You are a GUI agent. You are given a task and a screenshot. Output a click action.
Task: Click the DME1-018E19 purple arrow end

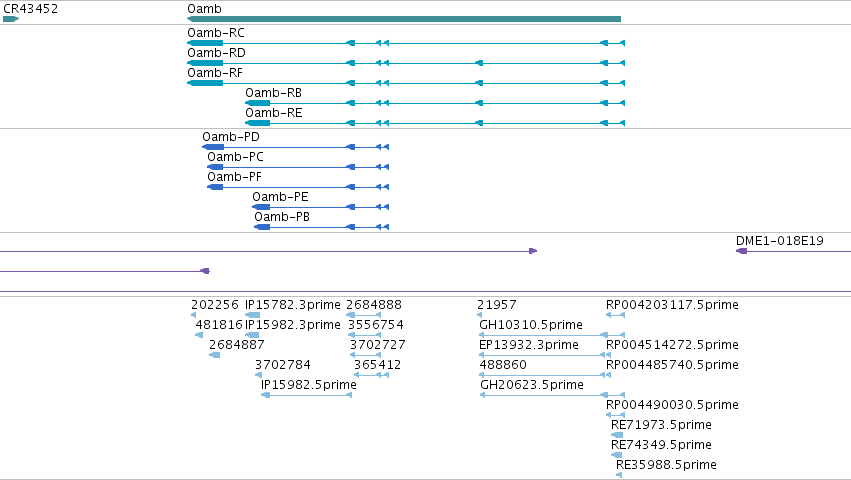click(x=742, y=251)
